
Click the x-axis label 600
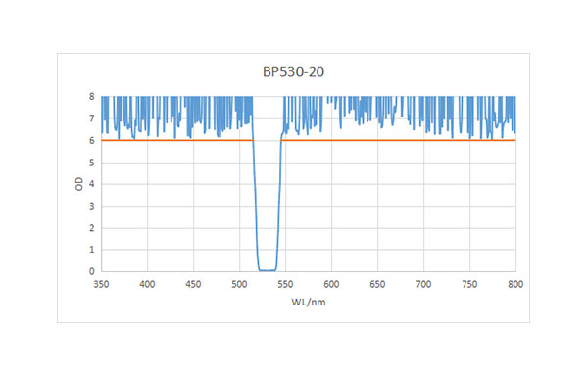(x=331, y=284)
